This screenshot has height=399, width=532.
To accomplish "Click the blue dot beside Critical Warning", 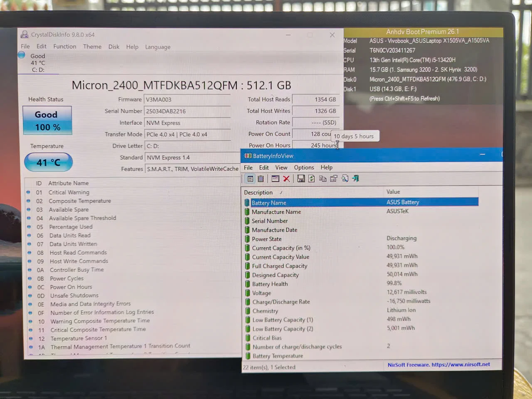I will [x=28, y=192].
